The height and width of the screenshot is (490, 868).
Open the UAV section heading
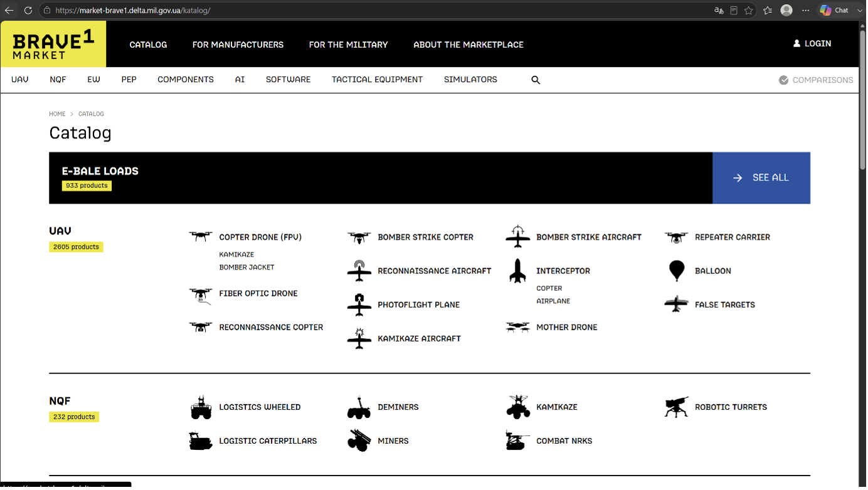point(60,231)
